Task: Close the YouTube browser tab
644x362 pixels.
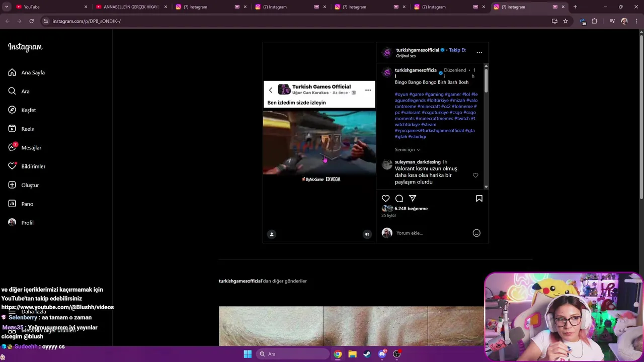Action: point(86,7)
